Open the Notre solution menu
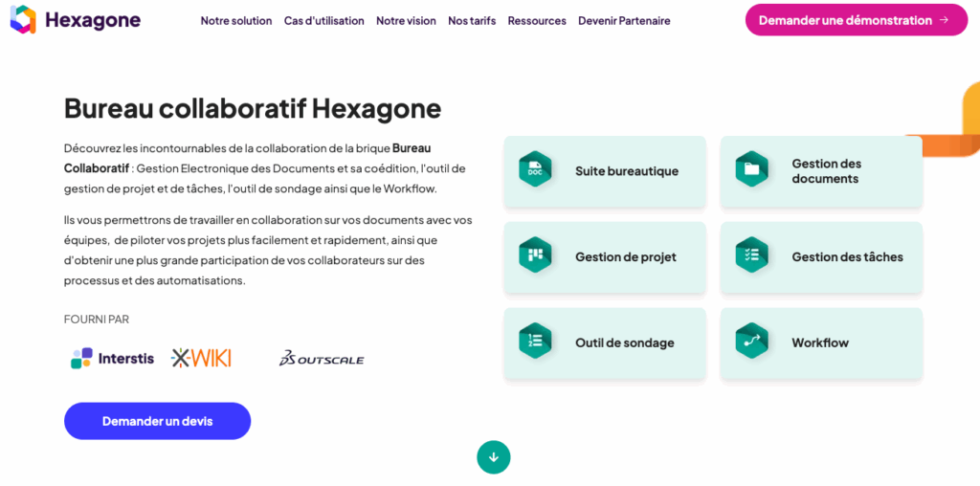The height and width of the screenshot is (486, 980). pyautogui.click(x=236, y=21)
